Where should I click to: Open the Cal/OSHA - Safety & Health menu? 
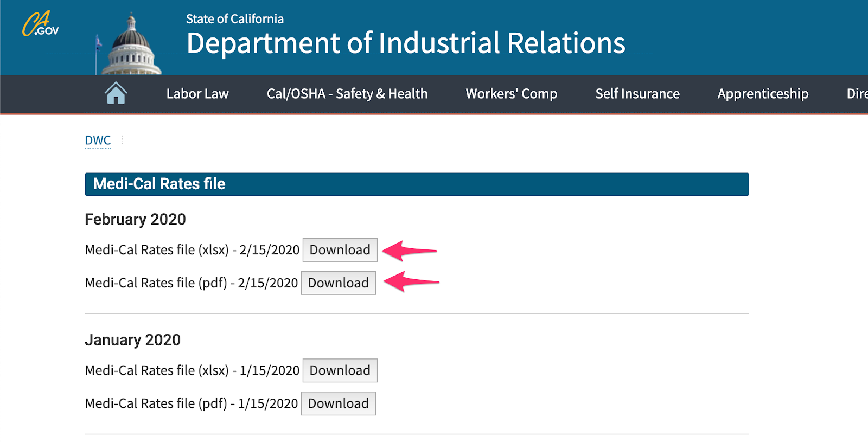click(x=348, y=93)
